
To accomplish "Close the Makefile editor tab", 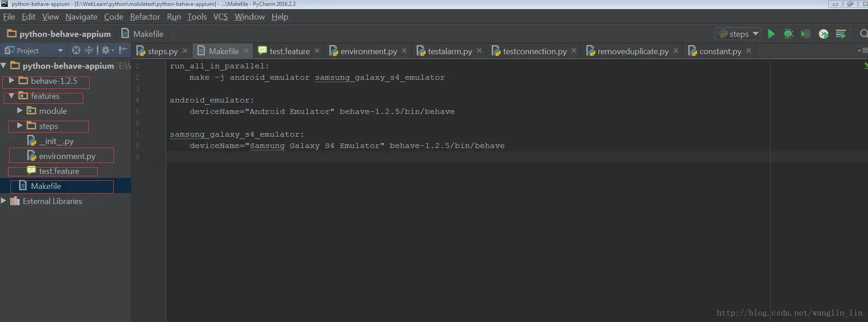I will tap(246, 51).
